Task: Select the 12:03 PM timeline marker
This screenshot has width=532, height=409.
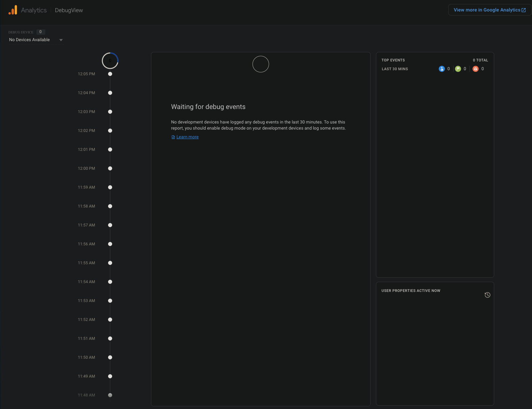Action: pos(110,112)
